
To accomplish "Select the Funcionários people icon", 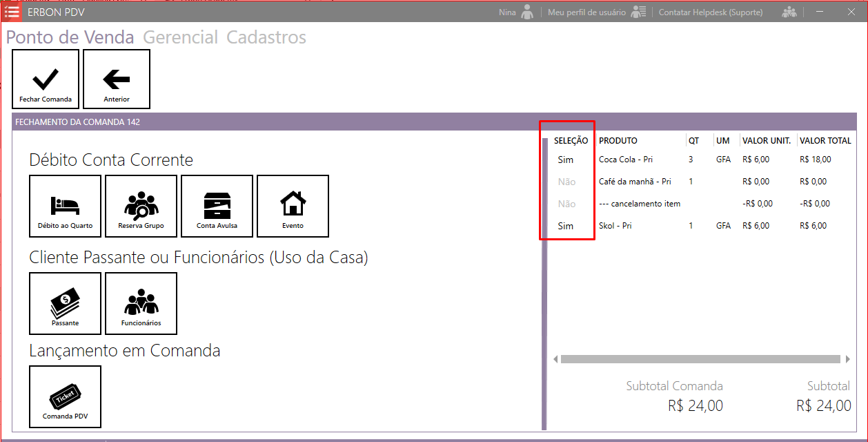I will pos(141,303).
